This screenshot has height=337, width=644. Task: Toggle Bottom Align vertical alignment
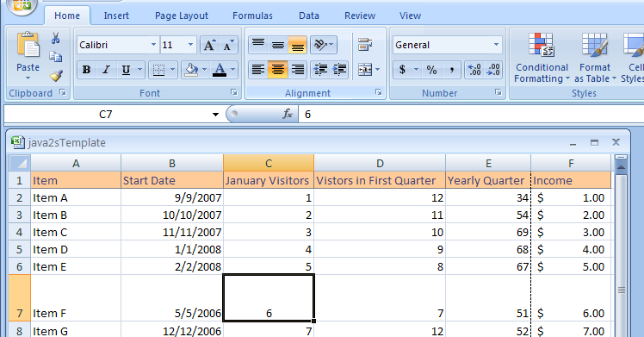297,45
